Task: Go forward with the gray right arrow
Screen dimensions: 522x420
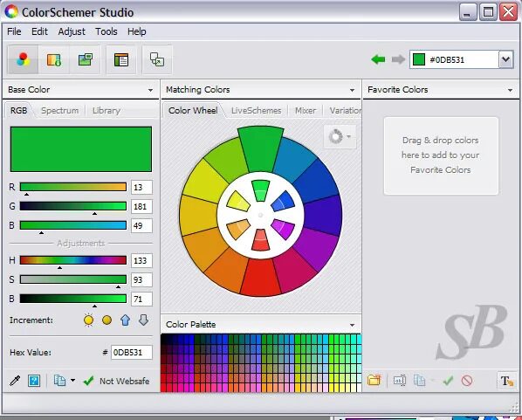Action: pyautogui.click(x=398, y=59)
